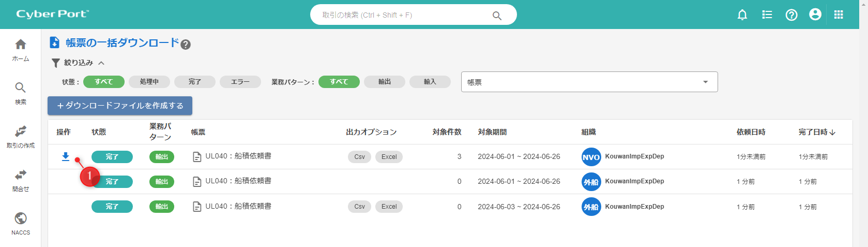Open the help question mark icon in header
The width and height of the screenshot is (868, 247).
[x=791, y=15]
